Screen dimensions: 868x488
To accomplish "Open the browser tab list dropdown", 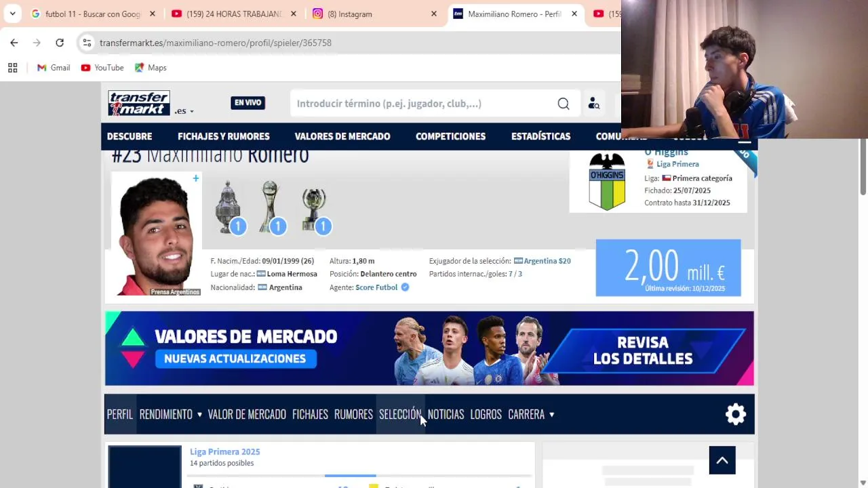I will pos(12,14).
